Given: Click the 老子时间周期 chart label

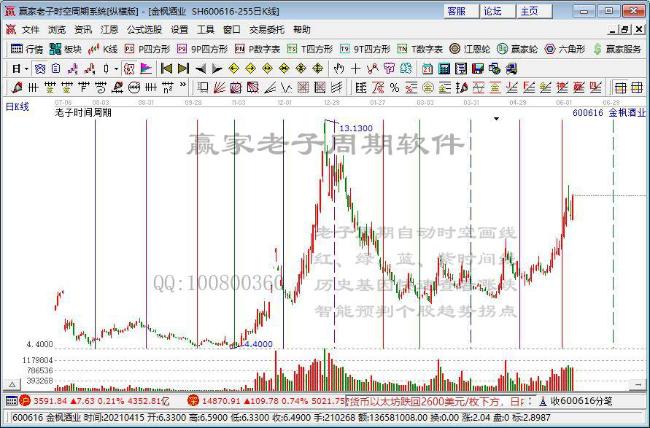Looking at the screenshot, I should (x=83, y=112).
